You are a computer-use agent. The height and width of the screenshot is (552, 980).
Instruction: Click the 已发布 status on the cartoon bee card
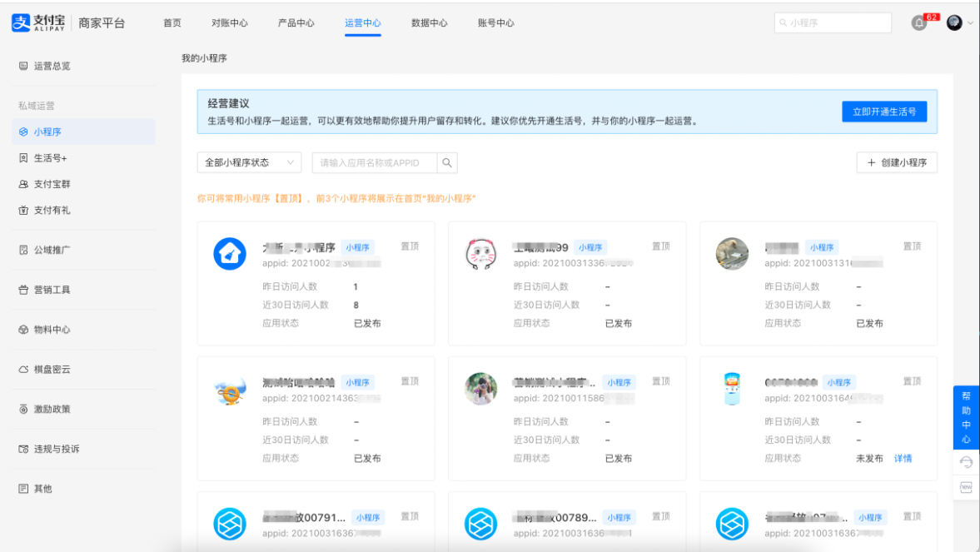click(x=367, y=458)
